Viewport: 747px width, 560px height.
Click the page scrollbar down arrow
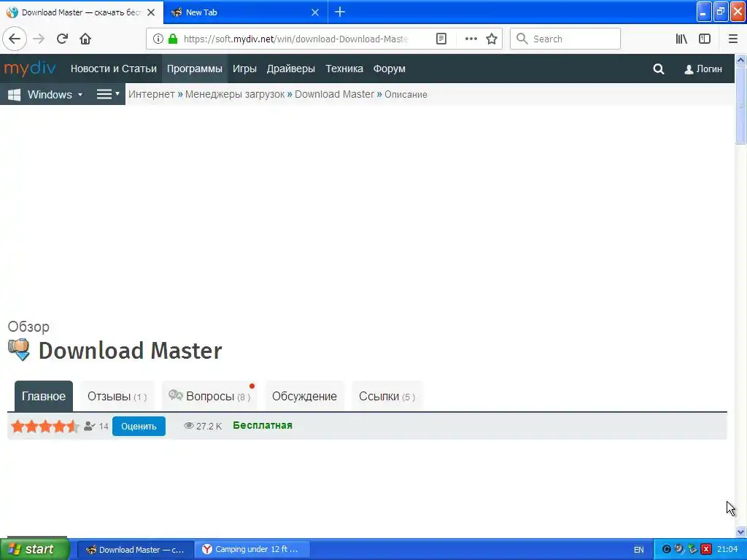point(740,532)
